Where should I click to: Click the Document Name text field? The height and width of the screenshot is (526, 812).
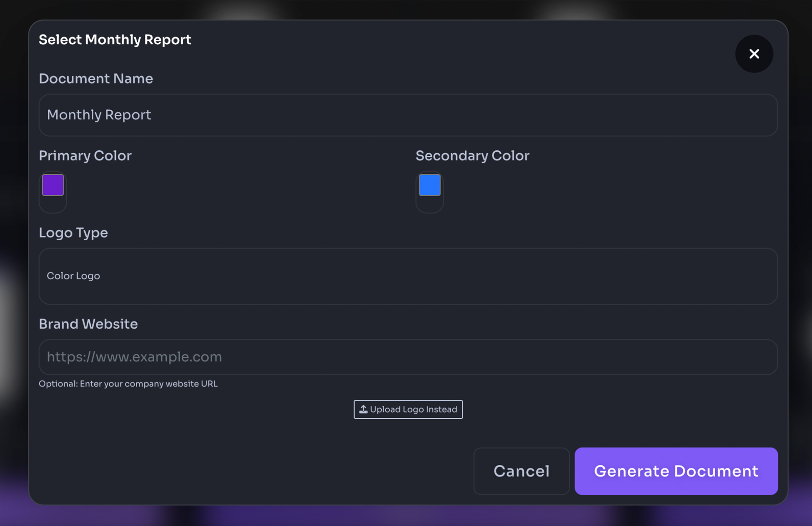pos(408,115)
